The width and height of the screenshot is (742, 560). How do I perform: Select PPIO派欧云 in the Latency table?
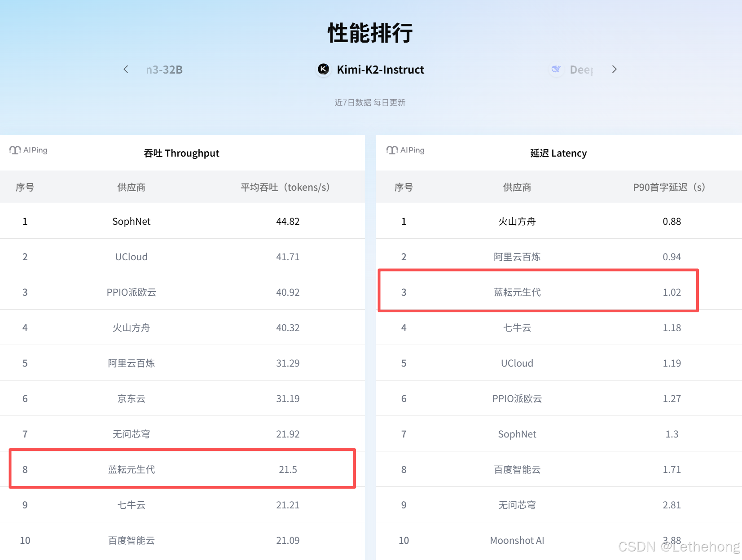coord(517,398)
